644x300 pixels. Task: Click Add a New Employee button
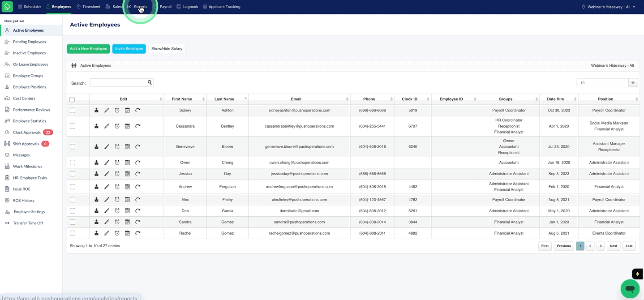click(88, 49)
